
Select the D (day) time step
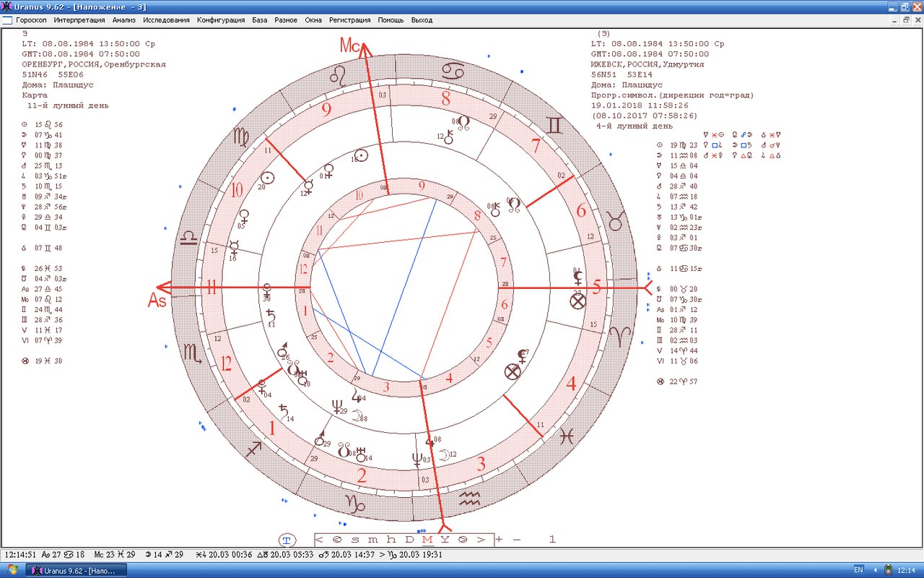pos(409,540)
